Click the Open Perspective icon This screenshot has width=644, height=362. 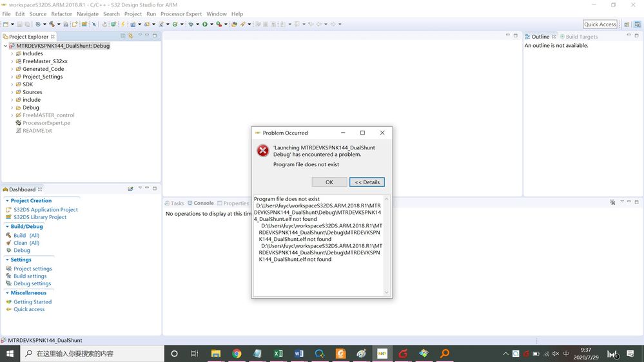coord(627,24)
